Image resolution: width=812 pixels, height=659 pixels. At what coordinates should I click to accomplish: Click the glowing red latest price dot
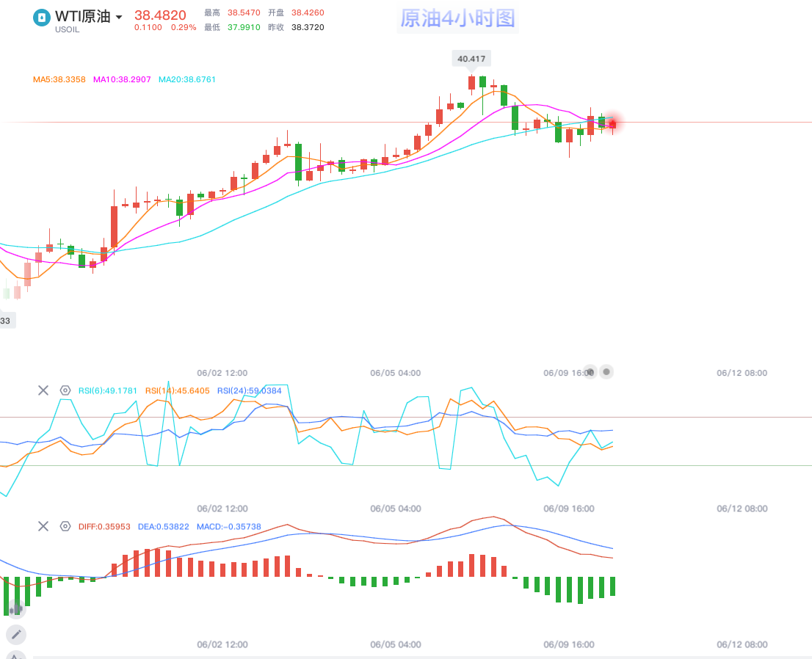[612, 123]
